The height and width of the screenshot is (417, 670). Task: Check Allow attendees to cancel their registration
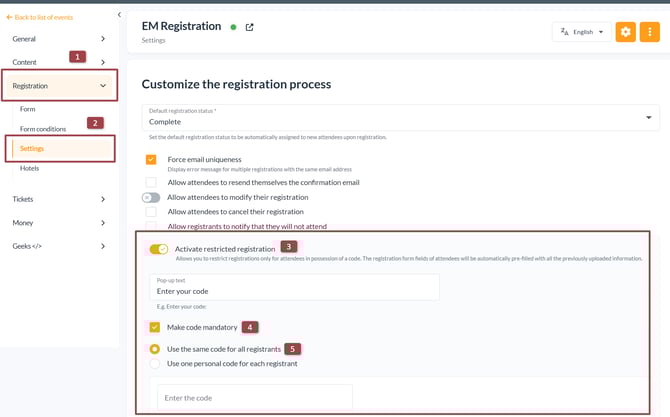tap(151, 212)
